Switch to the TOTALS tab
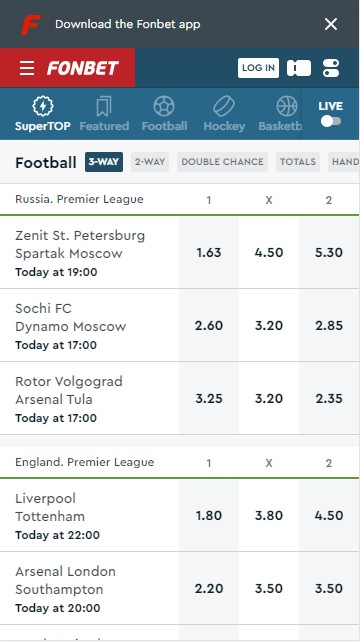360x642 pixels. tap(298, 162)
